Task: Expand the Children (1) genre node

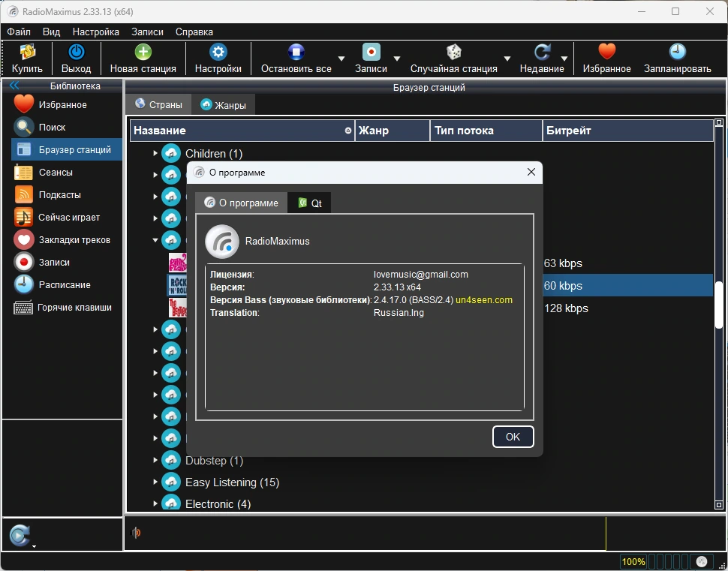Action: coord(155,153)
